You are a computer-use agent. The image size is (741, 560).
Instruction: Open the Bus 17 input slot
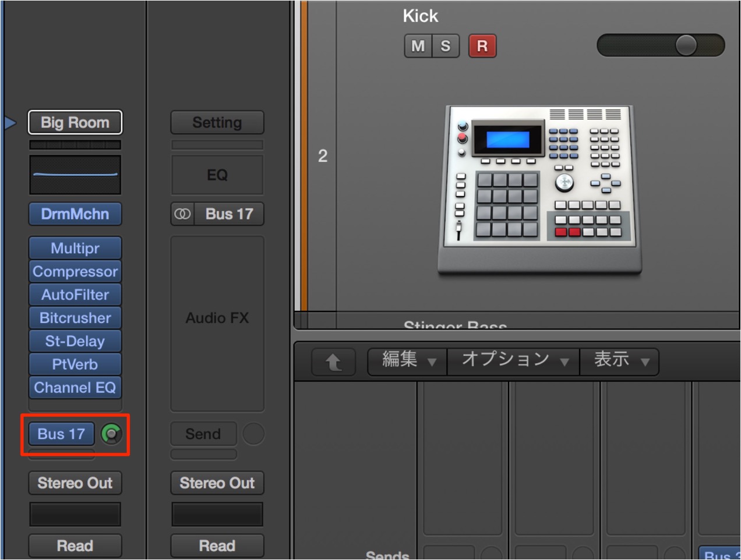point(229,214)
